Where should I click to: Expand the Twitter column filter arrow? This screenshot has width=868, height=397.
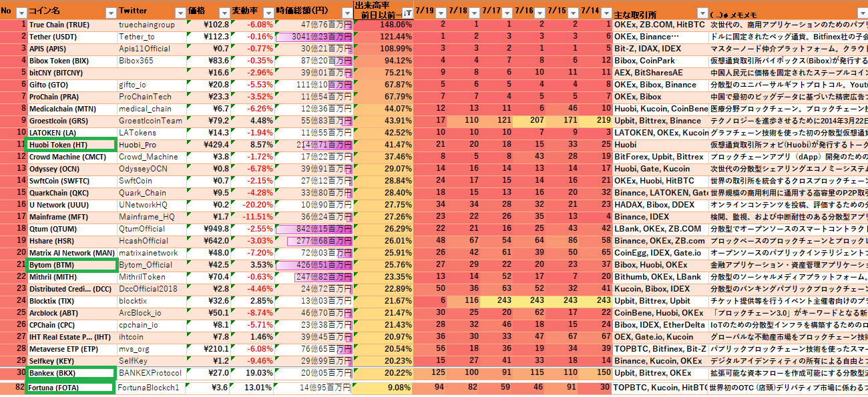179,13
